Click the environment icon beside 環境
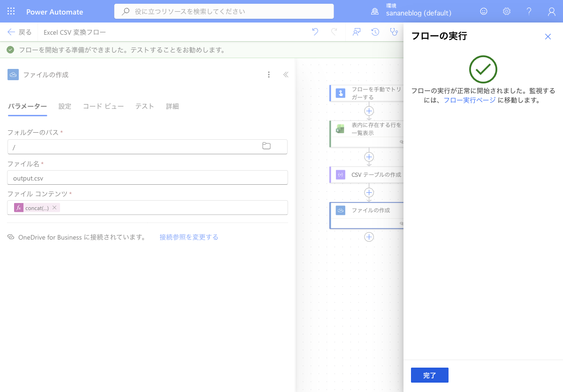Screen dimensions: 563x392 pos(375,11)
